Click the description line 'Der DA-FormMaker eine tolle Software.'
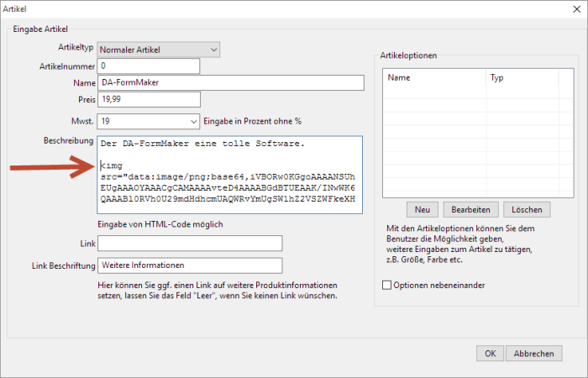The width and height of the screenshot is (588, 378). (202, 144)
